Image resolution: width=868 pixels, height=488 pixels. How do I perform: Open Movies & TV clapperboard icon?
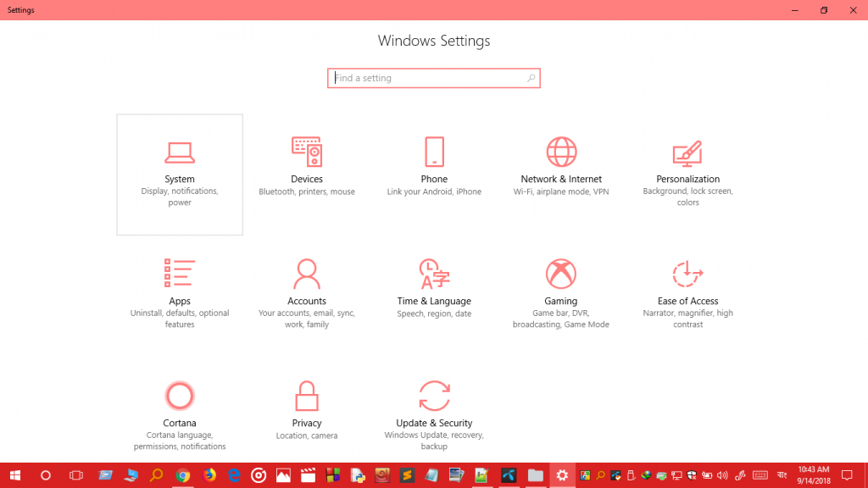(309, 475)
